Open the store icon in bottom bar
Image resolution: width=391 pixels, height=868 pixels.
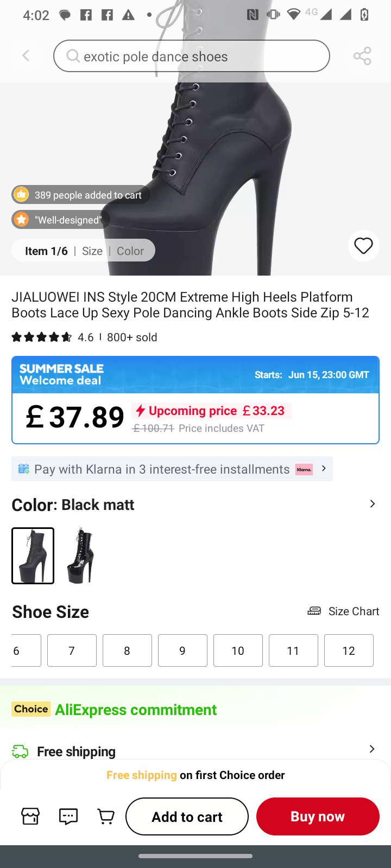click(x=30, y=816)
